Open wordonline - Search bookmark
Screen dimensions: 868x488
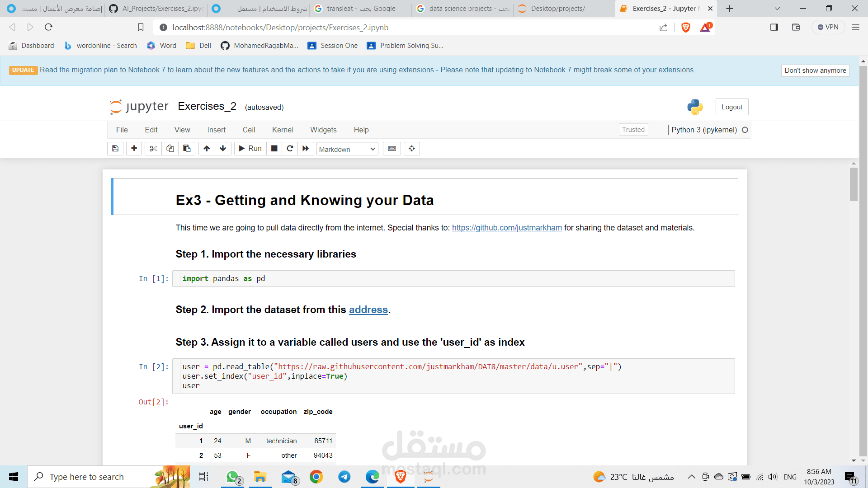point(100,46)
